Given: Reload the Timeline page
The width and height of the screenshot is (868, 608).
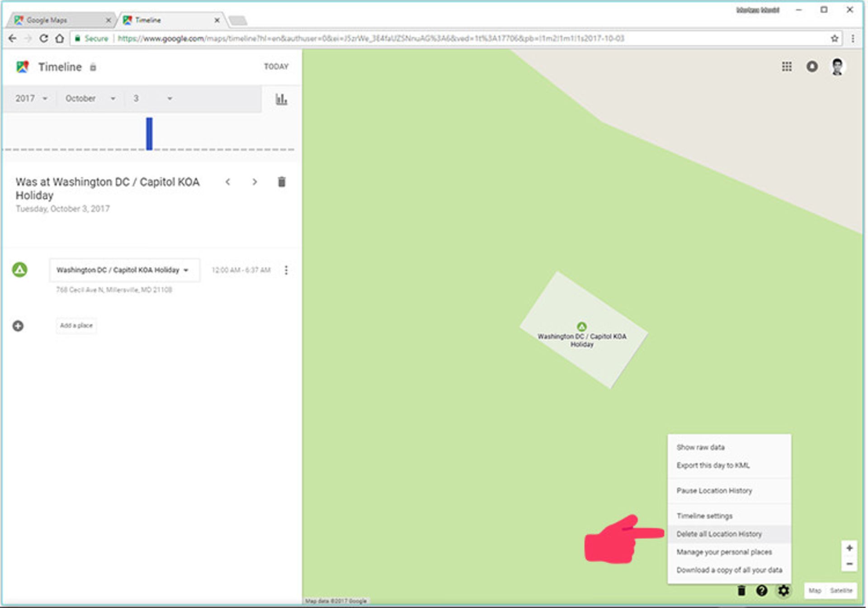Looking at the screenshot, I should click(x=43, y=38).
